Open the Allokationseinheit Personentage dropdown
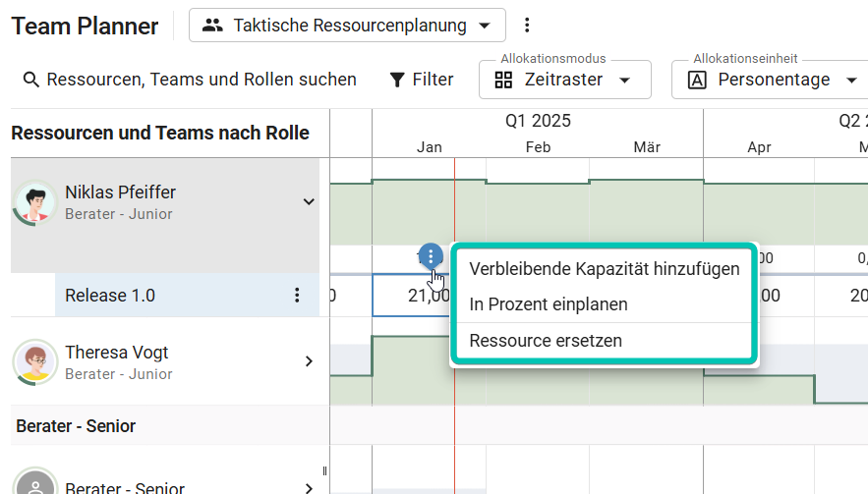The width and height of the screenshot is (868, 494). coord(771,80)
